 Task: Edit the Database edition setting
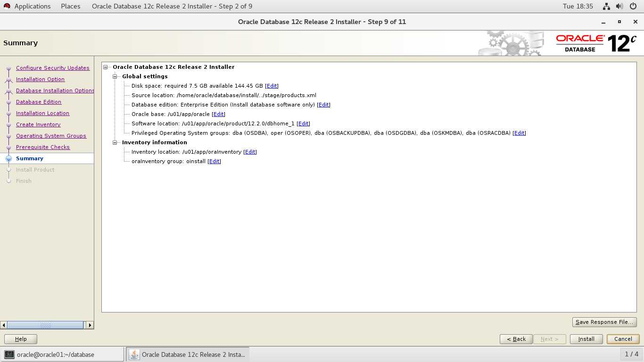click(x=323, y=105)
